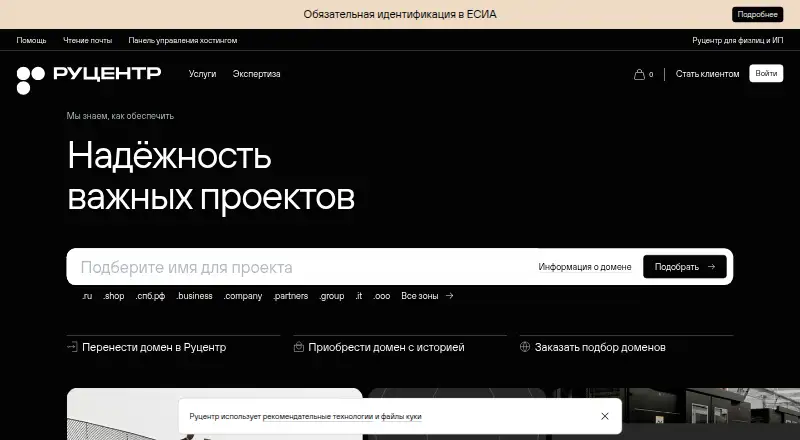Click Стать клиентом link

point(707,74)
